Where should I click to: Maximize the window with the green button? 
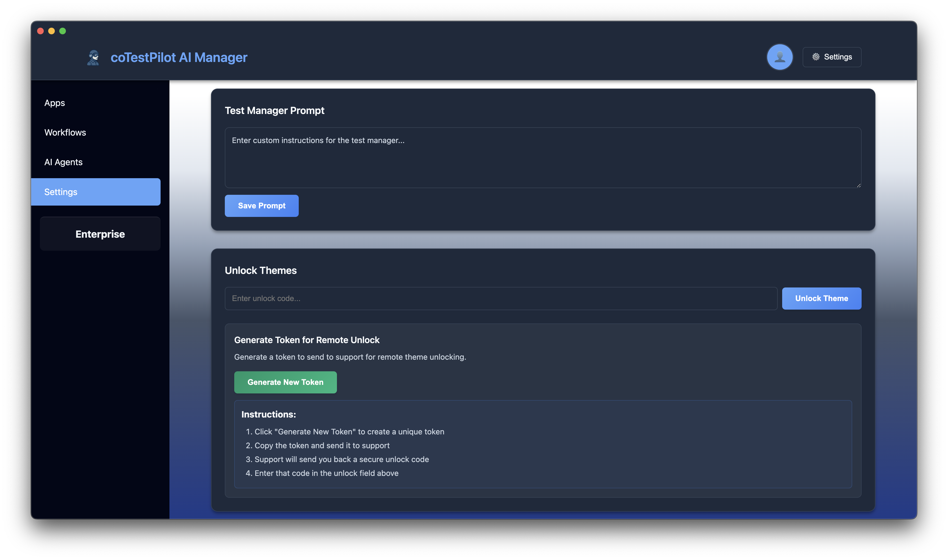pyautogui.click(x=63, y=31)
